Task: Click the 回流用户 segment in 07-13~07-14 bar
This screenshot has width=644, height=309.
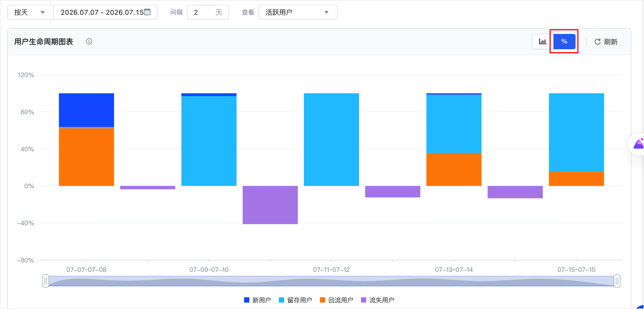Action: coord(454,170)
